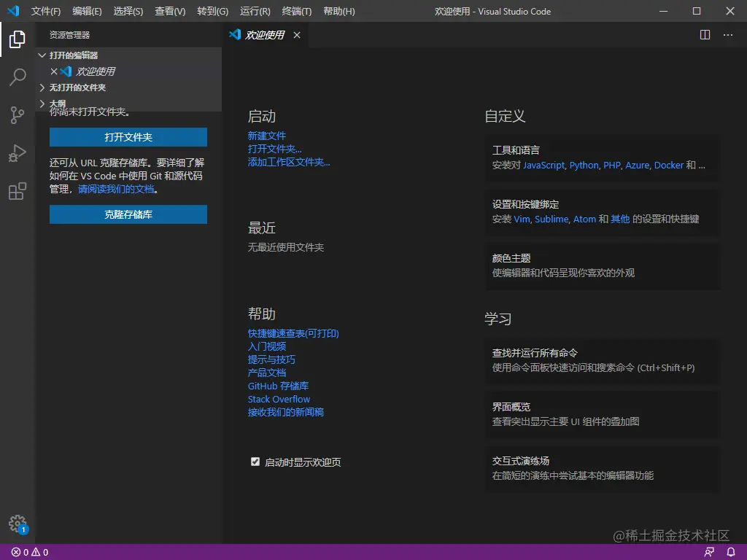Open the 编辑(E) menu

coord(88,11)
